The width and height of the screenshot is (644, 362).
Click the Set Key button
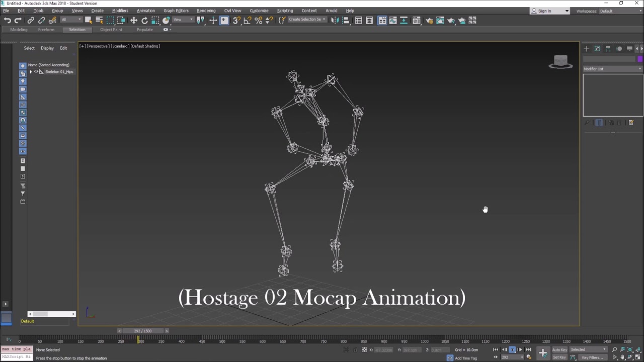click(x=559, y=357)
